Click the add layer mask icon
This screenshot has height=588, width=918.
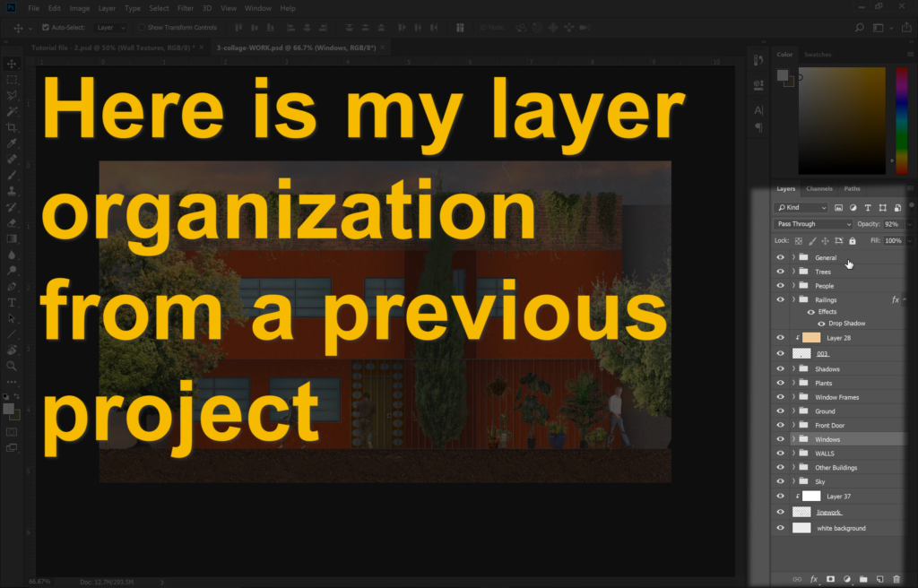830,579
